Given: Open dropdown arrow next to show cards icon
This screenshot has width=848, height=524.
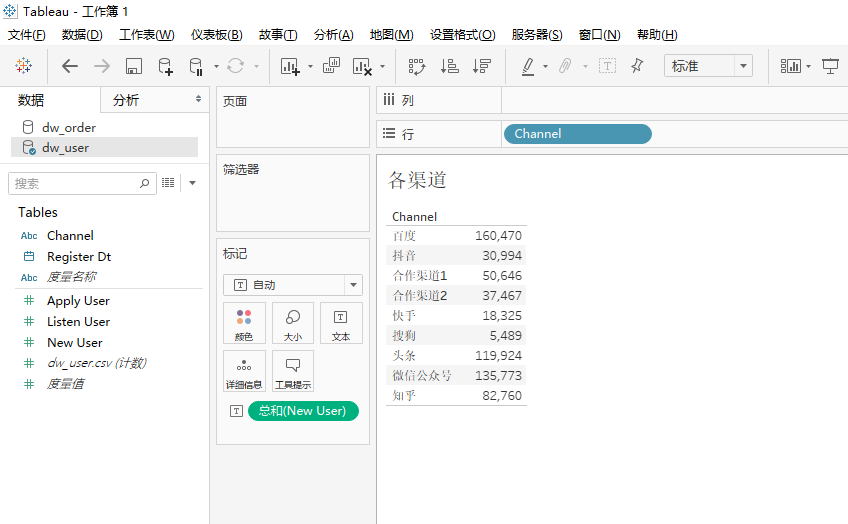Looking at the screenshot, I should pyautogui.click(x=809, y=67).
